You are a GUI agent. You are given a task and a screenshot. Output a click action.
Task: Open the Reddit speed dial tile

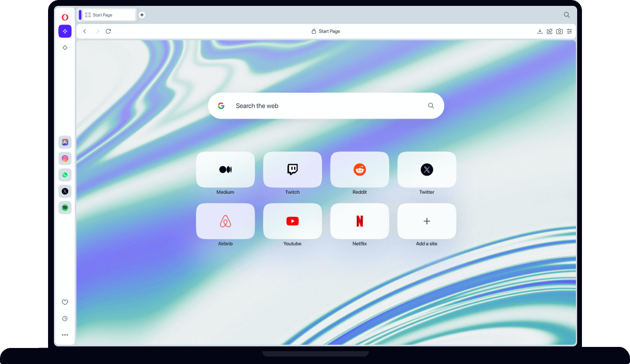360,170
